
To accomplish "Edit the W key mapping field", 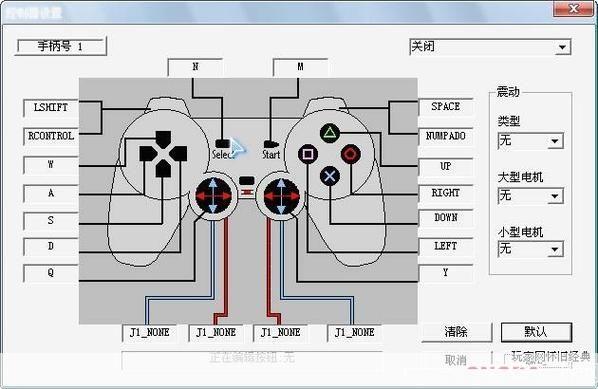I will coord(51,165).
